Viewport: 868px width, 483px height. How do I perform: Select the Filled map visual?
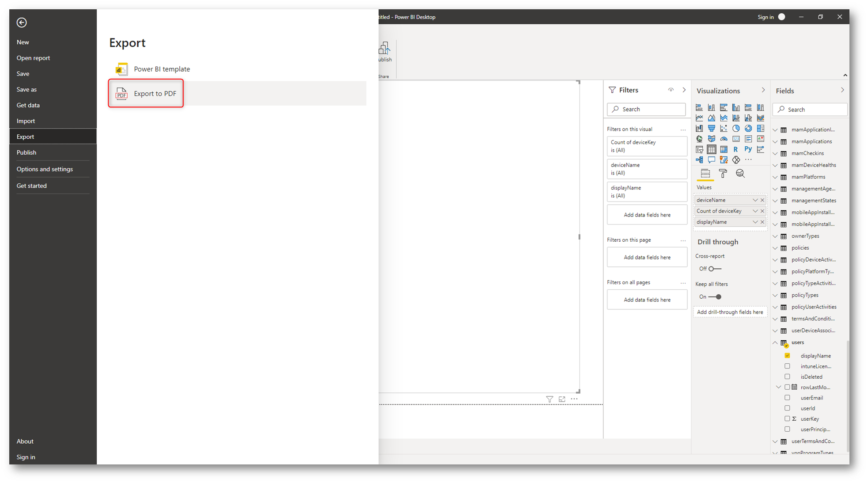click(711, 139)
